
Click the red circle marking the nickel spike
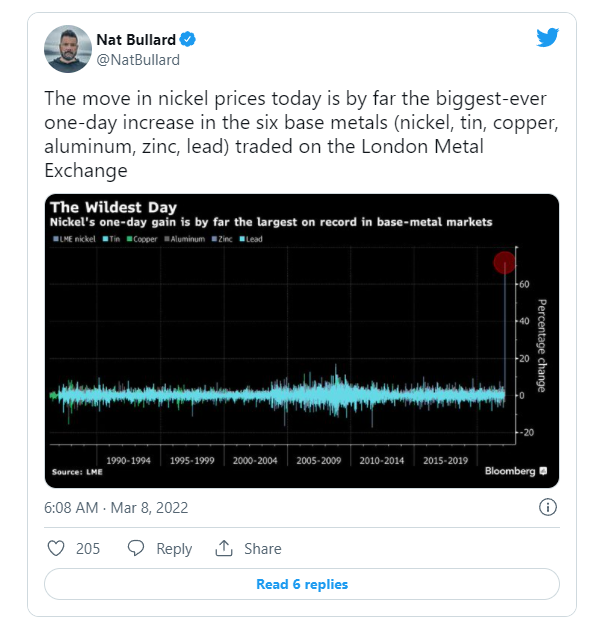click(x=504, y=263)
